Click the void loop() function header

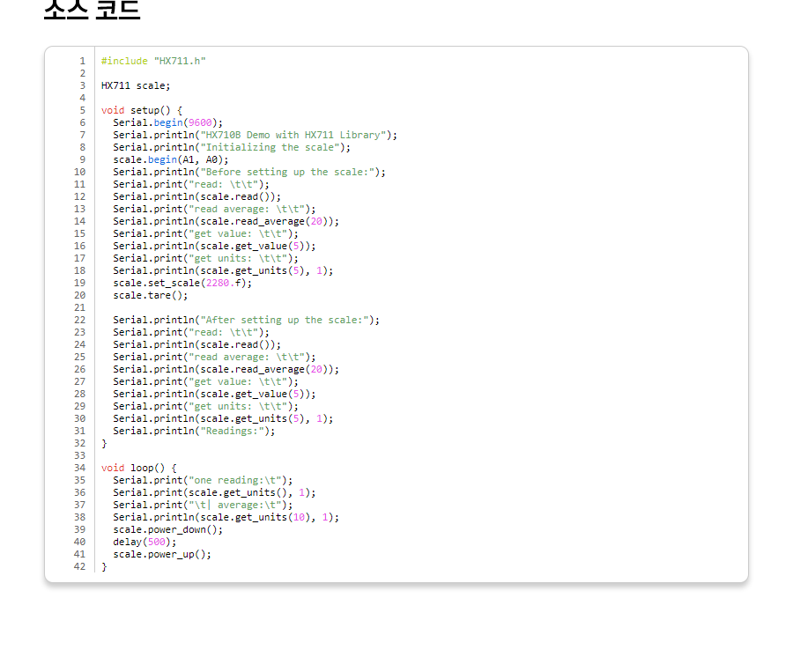(x=138, y=468)
